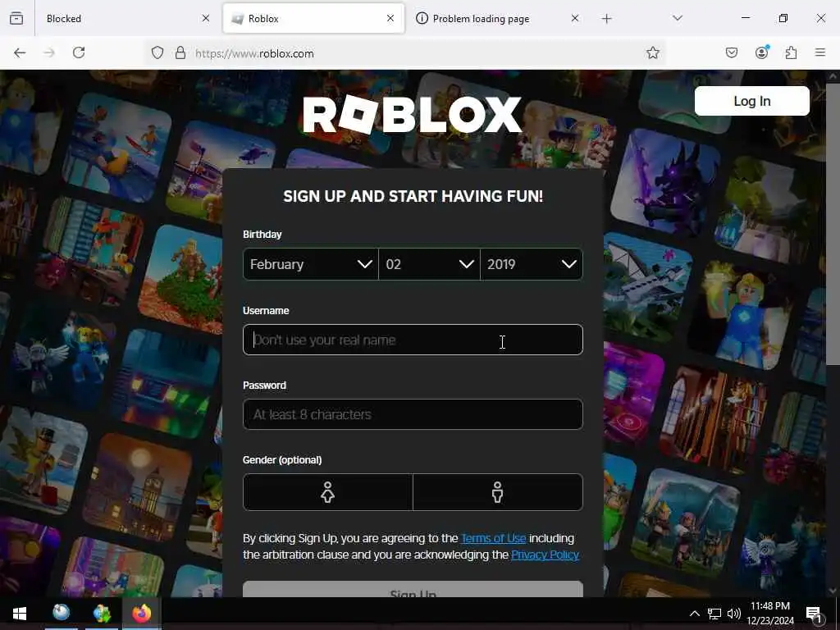Select male gender option

(x=498, y=492)
